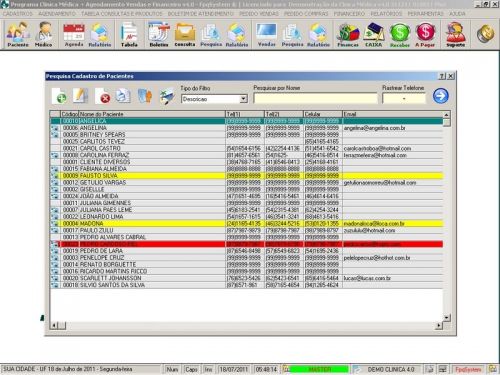500x375 pixels.
Task: Select the MADONA yellow patient row
Action: pos(247,223)
